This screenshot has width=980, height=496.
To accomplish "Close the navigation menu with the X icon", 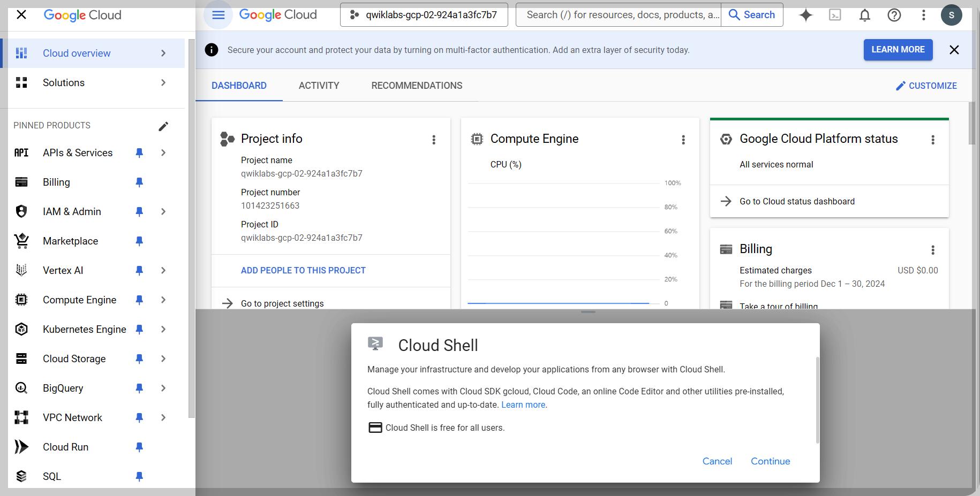I will coord(21,14).
